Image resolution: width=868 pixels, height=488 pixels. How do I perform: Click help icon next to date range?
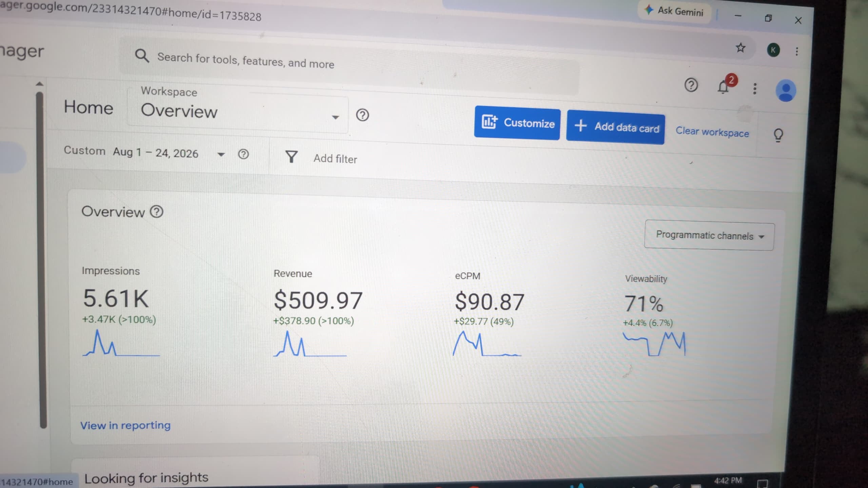pos(243,154)
